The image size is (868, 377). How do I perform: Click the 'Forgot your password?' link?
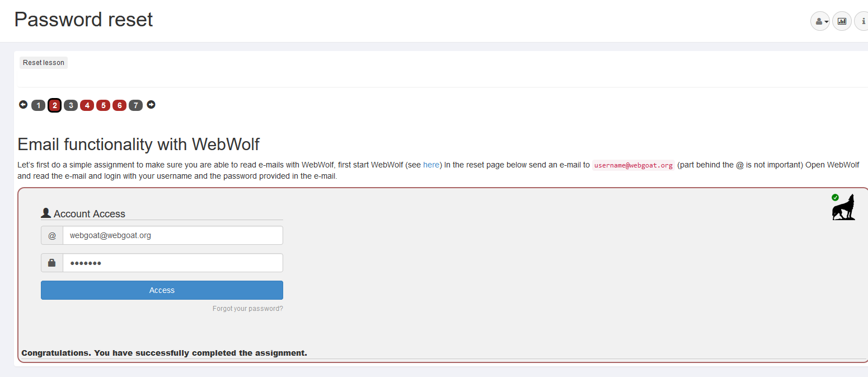(x=248, y=309)
